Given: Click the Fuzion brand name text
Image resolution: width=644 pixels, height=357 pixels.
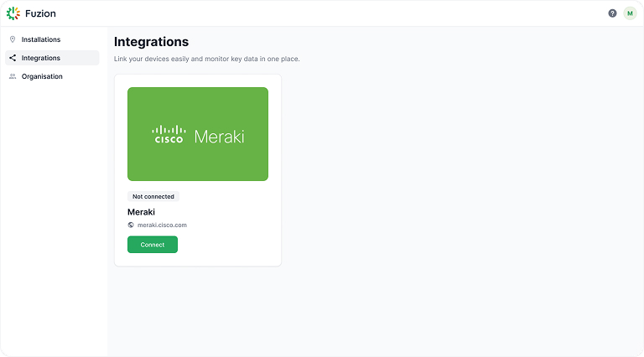Looking at the screenshot, I should [x=40, y=13].
